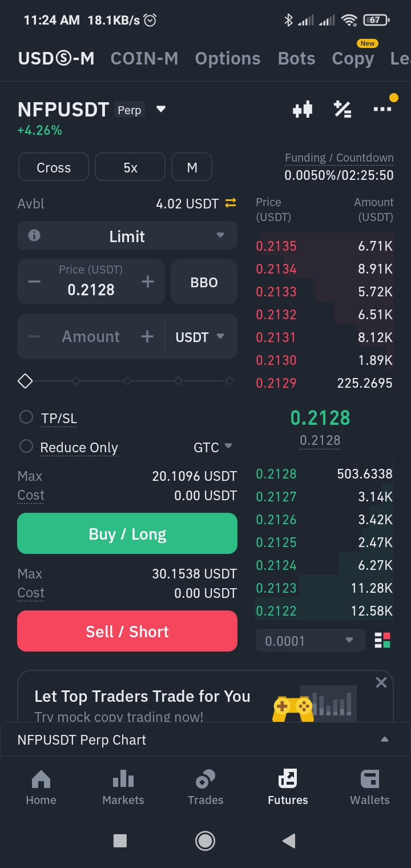Enable the Reduce Only option
Screen dimensions: 411x868
coord(26,447)
